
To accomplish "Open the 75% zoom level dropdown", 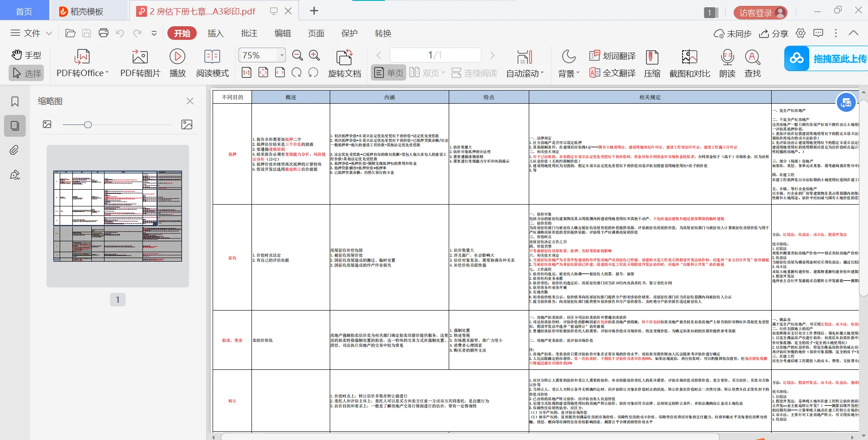I will [282, 55].
